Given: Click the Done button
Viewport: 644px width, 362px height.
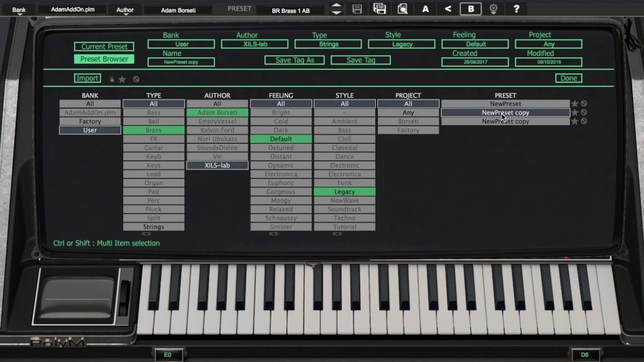Looking at the screenshot, I should 569,78.
